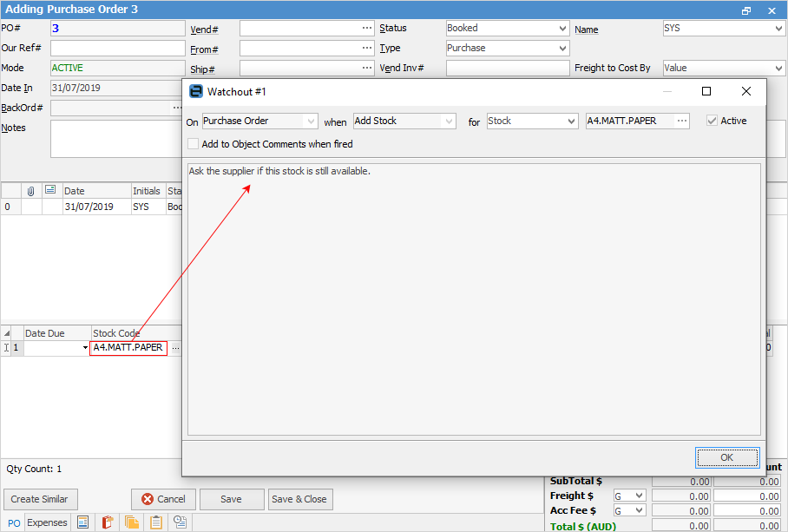Click the Vend Inv# input field
Viewport: 788px width, 532px height.
point(508,68)
